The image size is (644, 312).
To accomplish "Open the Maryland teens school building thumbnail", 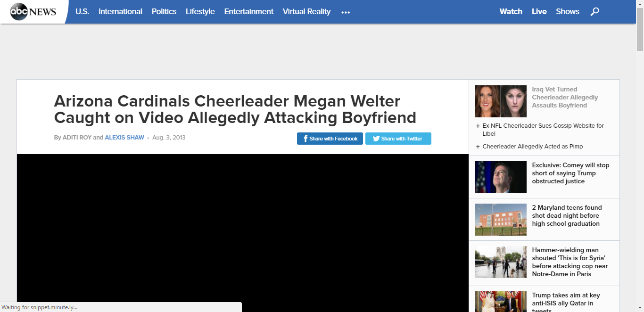I will (x=501, y=220).
